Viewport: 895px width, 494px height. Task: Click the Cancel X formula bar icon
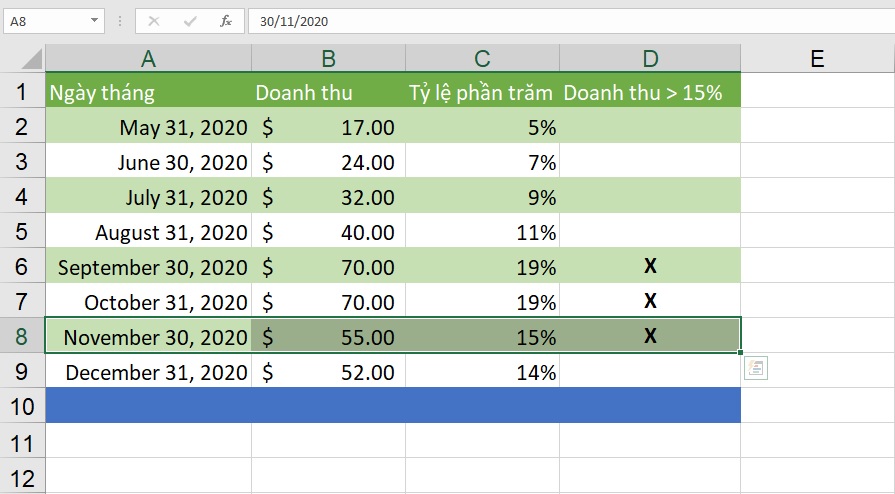(x=154, y=21)
